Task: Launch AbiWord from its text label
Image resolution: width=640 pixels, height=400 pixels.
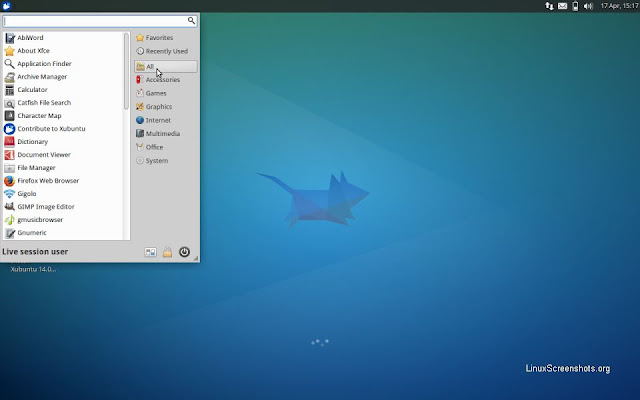Action: (30, 38)
